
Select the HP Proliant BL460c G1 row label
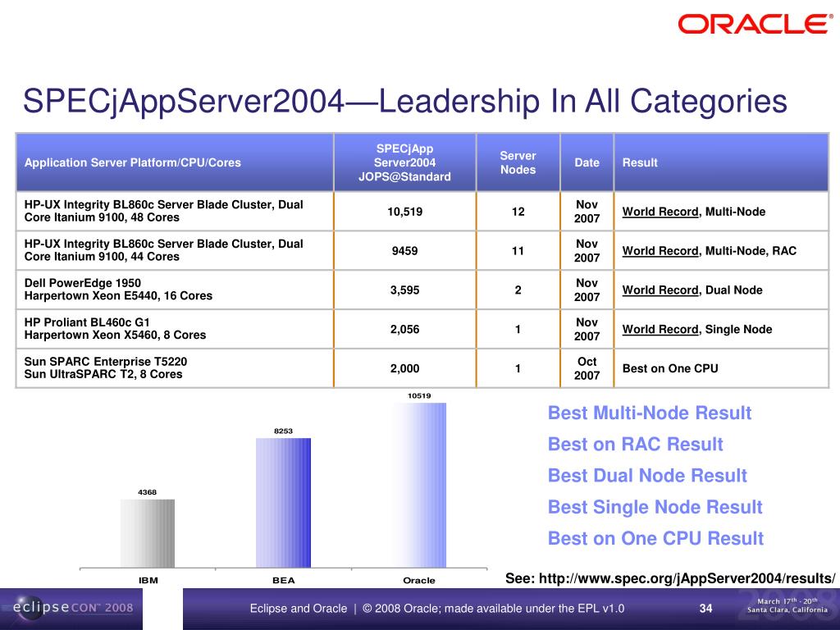point(115,328)
